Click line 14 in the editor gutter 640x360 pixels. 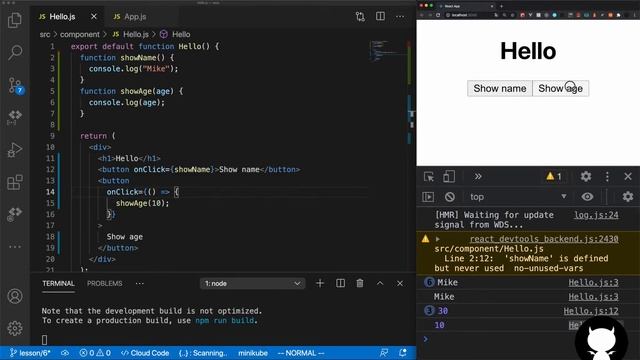50,192
